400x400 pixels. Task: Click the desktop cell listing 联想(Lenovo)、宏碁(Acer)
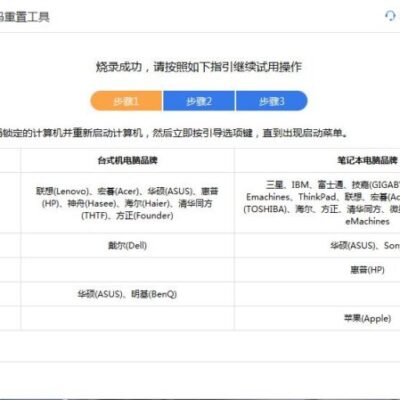(127, 203)
